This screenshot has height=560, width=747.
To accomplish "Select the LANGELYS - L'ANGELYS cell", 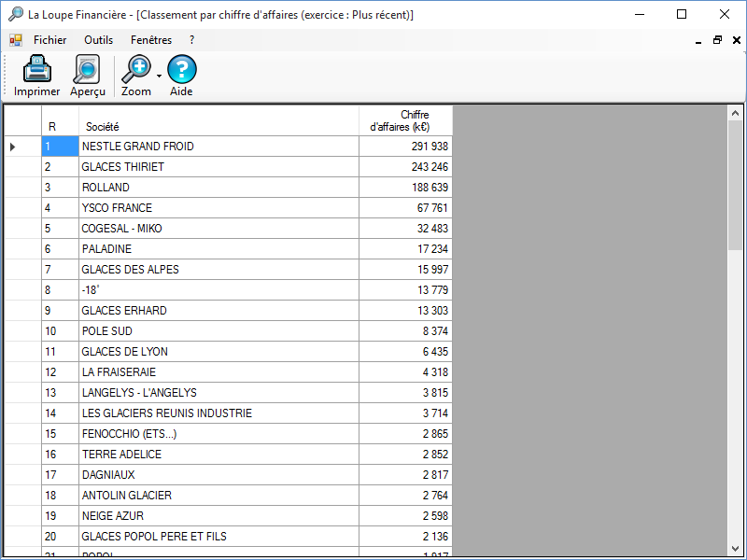I will point(218,392).
